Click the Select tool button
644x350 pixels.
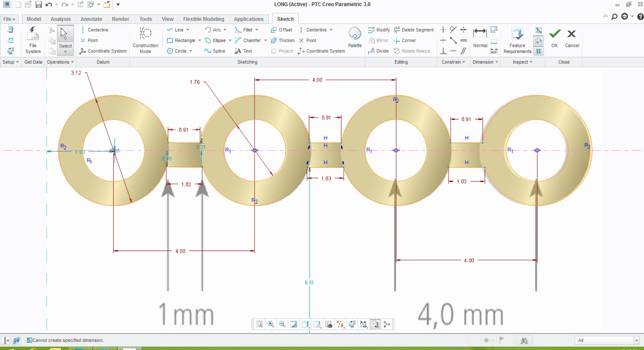pyautogui.click(x=65, y=40)
